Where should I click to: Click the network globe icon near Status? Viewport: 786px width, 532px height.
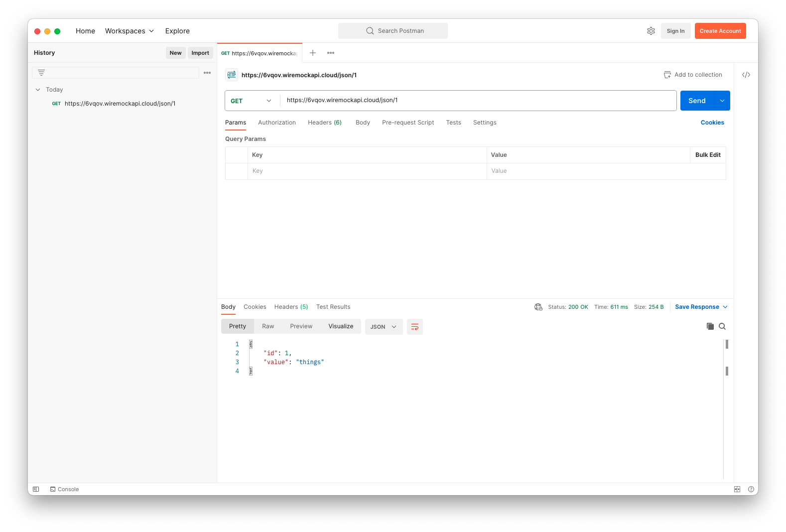(538, 307)
